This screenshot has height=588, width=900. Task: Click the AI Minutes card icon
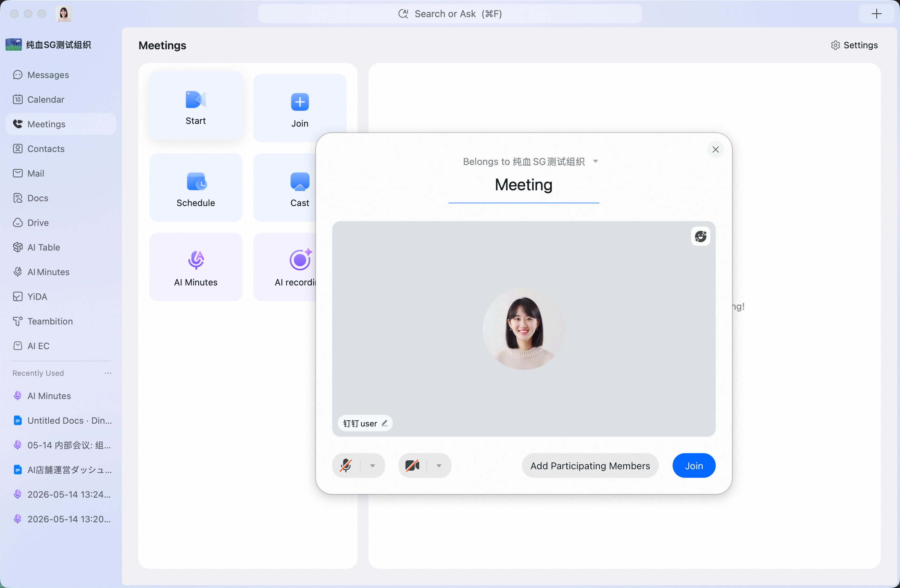pos(196,260)
